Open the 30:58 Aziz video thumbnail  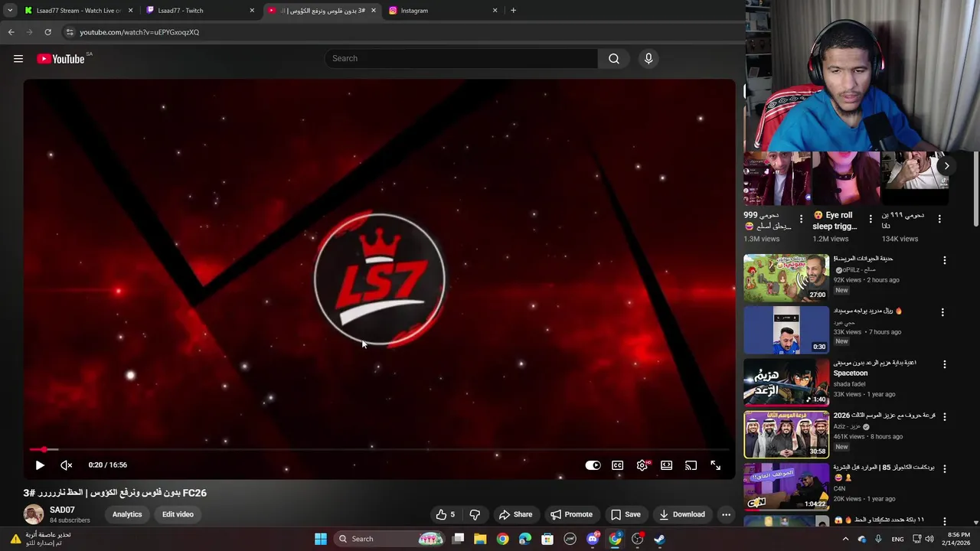point(786,434)
